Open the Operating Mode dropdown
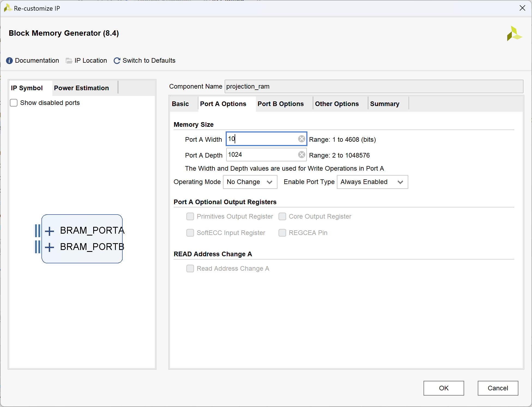 (x=250, y=182)
